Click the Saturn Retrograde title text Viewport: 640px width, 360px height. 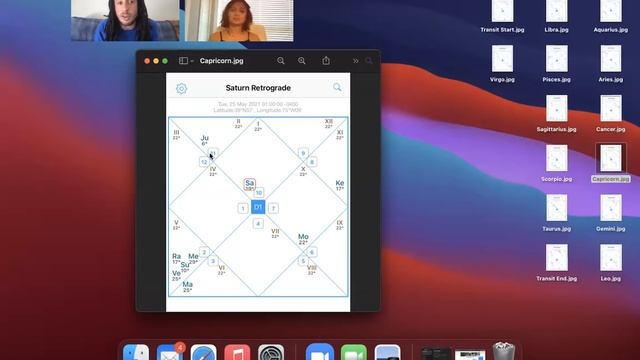pos(258,88)
